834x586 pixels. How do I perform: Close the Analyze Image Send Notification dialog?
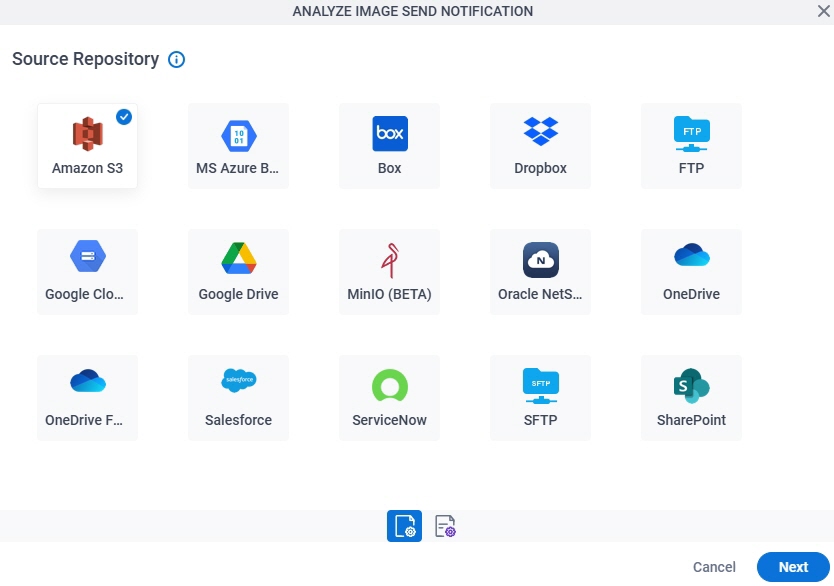pos(823,11)
